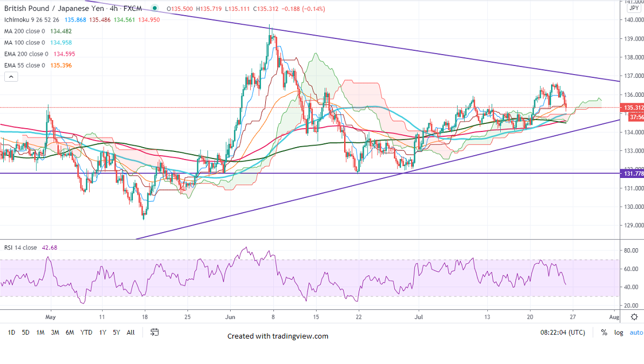
Task: Click the FXCM exchange label
Action: (133, 8)
